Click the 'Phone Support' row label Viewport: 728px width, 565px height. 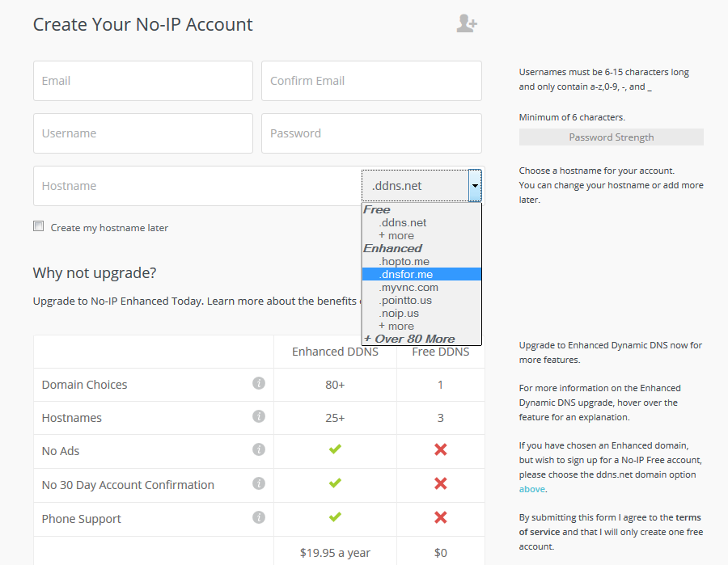click(81, 519)
